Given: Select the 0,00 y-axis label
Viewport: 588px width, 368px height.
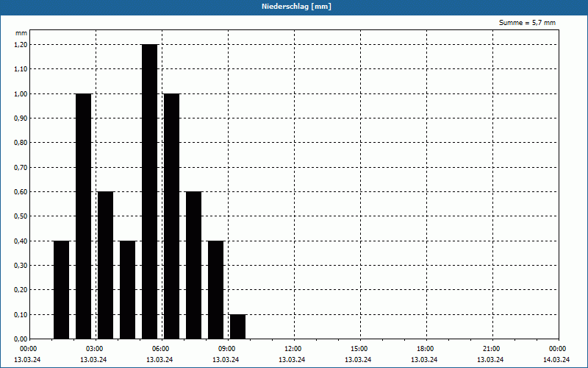Looking at the screenshot, I should [21, 339].
